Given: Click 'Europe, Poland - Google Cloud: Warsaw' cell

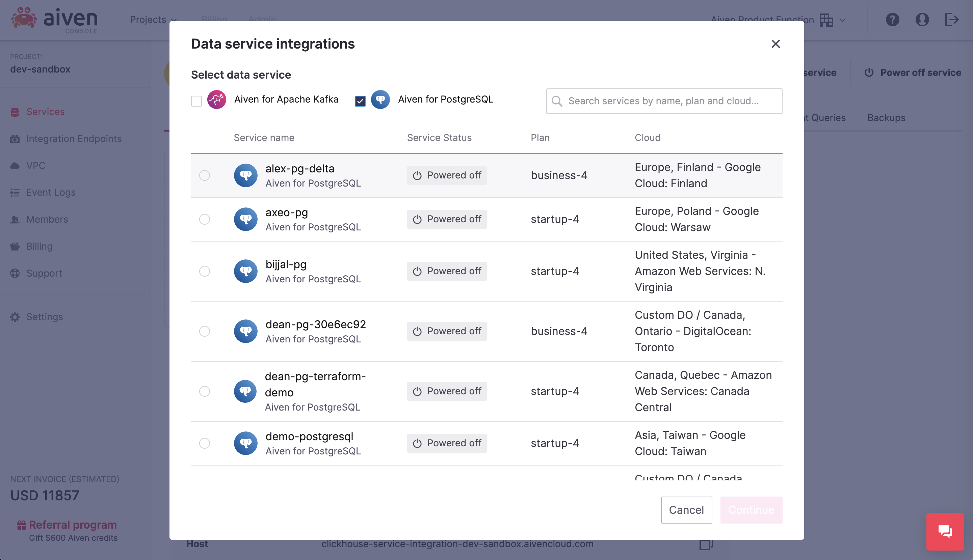Looking at the screenshot, I should click(696, 219).
